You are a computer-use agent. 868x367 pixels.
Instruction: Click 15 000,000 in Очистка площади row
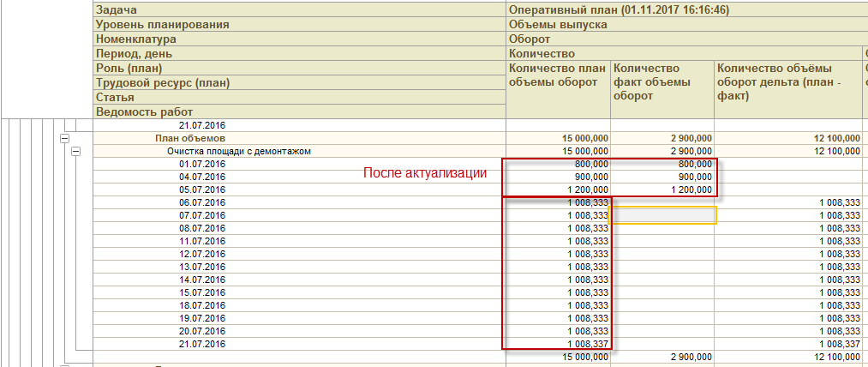(x=586, y=151)
